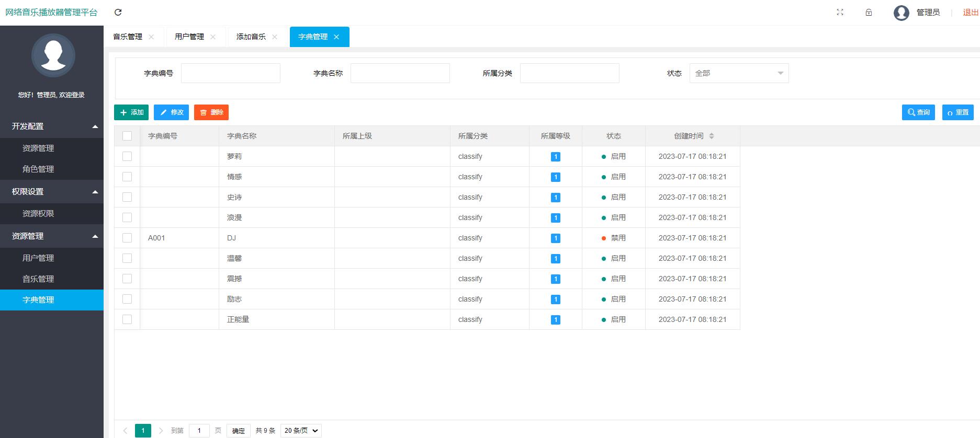980x438 pixels.
Task: Close the 音乐管理 tab
Action: tap(151, 37)
